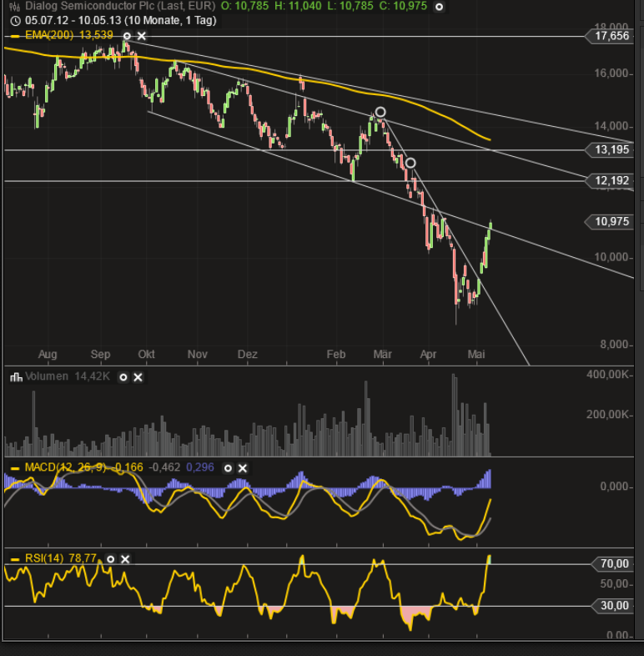Viewport: 644px width, 656px height.
Task: Click the RSI(14) 78,77 label
Action: point(61,558)
